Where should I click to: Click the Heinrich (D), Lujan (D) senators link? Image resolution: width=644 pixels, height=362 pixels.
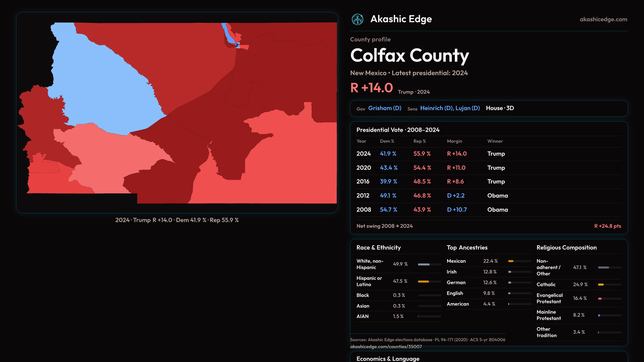point(449,108)
